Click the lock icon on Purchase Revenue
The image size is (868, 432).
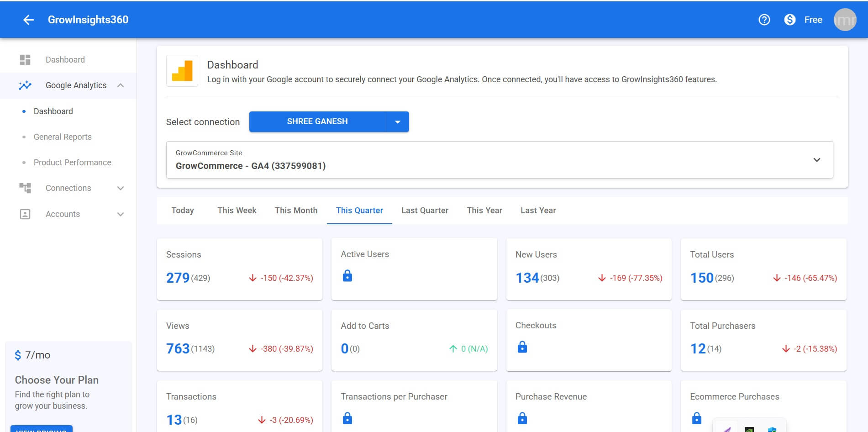522,418
